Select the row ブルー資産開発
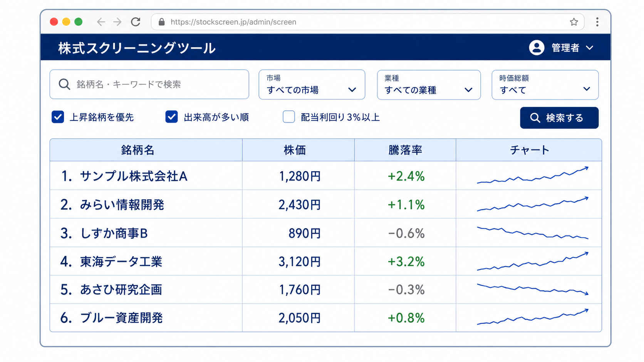The height and width of the screenshot is (362, 644). (326, 318)
